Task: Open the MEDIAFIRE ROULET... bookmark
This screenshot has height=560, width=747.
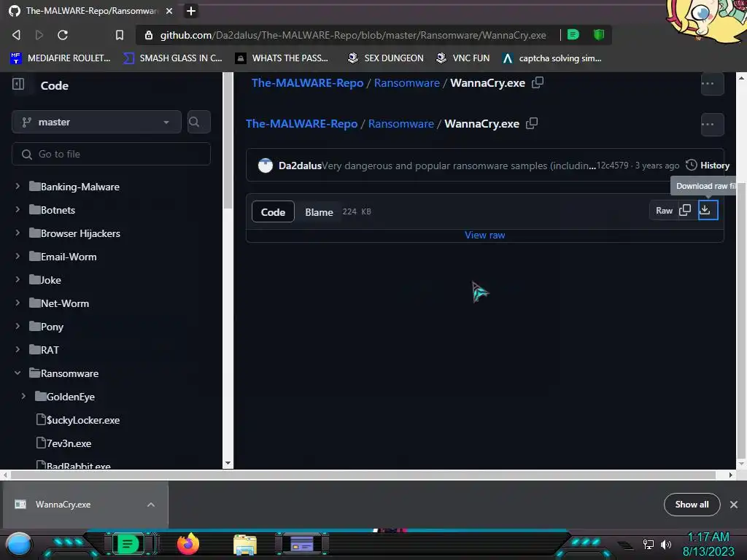Action: [x=60, y=58]
